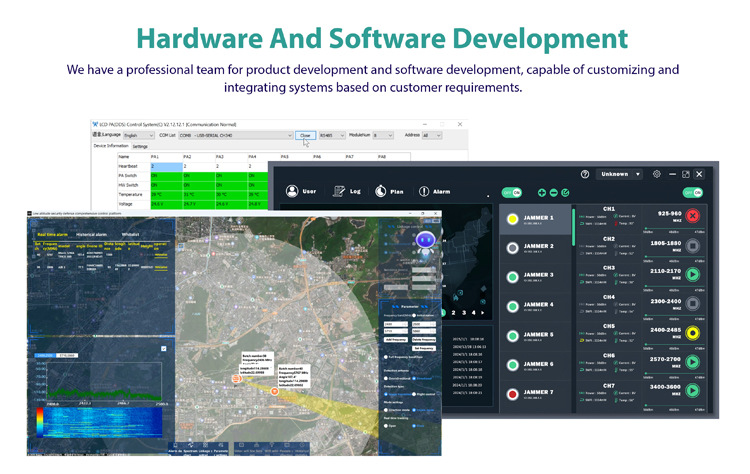750x474 pixels.
Task: Click the help question mark icon
Action: [585, 174]
